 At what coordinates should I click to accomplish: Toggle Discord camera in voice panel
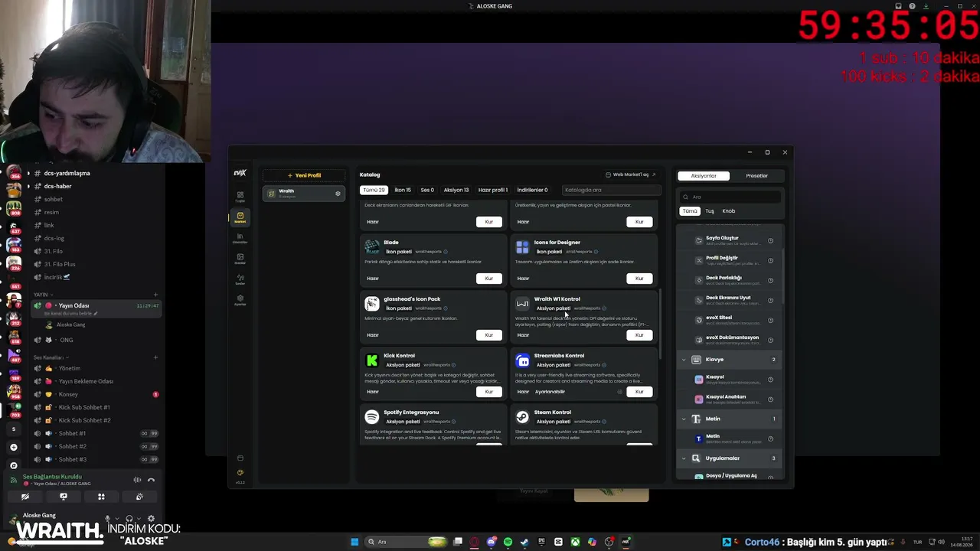coord(25,497)
